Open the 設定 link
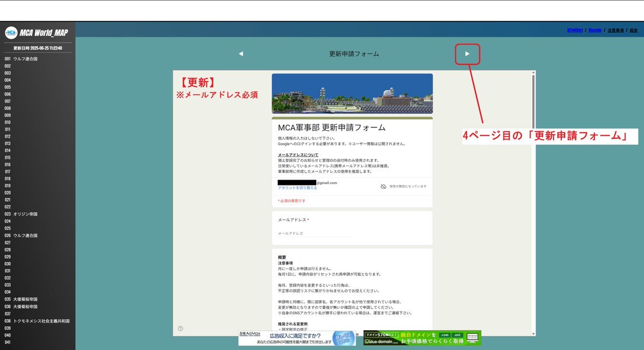Viewport: 644px width, 350px height. click(634, 31)
